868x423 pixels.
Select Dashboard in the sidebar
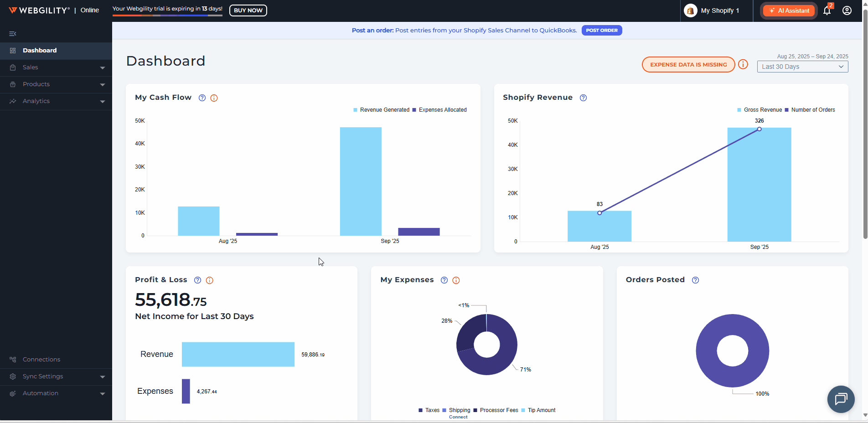(40, 51)
